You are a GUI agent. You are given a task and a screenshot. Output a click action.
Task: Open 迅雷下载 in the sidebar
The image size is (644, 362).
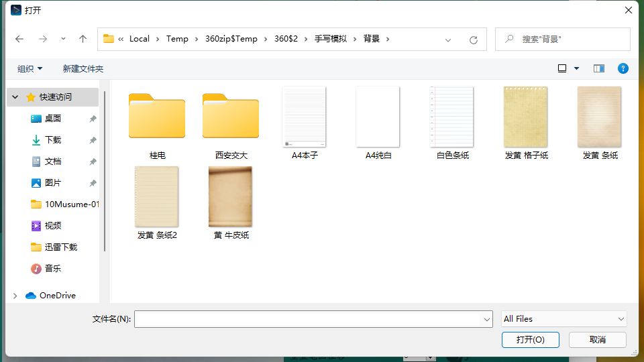[x=53, y=247]
